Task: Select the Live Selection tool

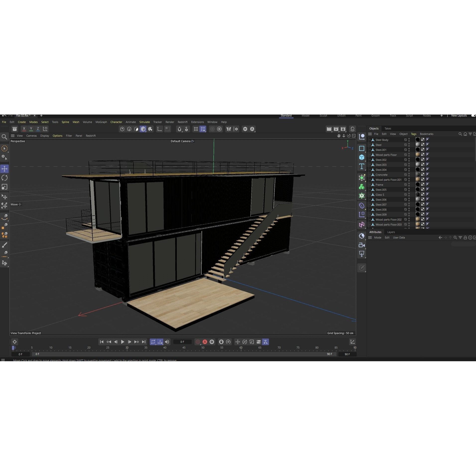Action: (x=4, y=148)
